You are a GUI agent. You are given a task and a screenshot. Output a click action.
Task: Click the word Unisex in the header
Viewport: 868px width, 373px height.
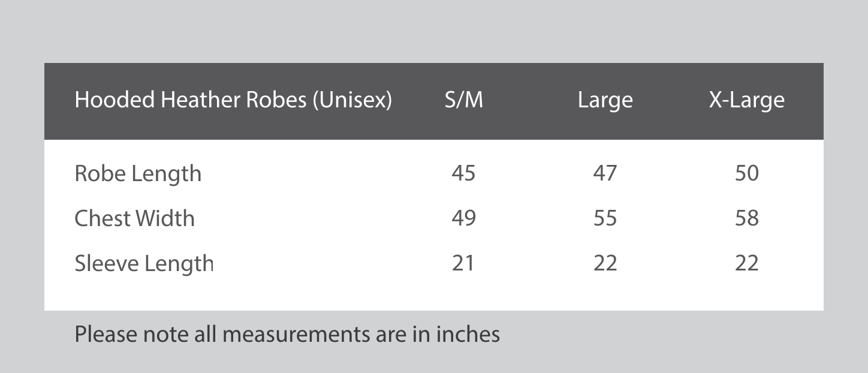(x=352, y=100)
